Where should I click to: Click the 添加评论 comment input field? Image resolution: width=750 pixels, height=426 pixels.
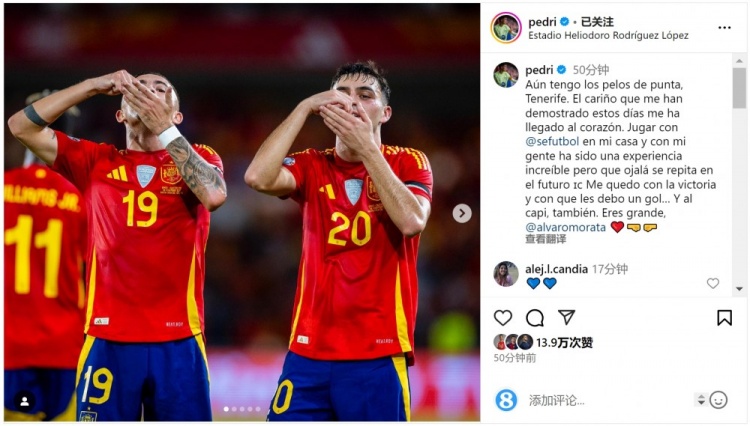607,400
